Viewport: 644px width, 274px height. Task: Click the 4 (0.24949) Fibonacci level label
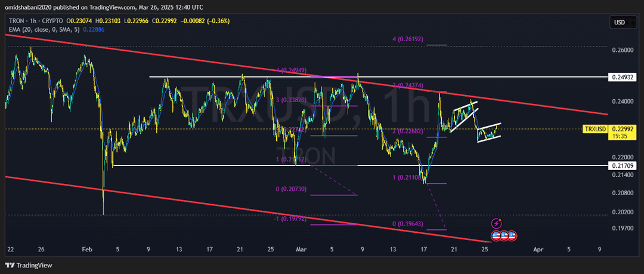pos(291,70)
